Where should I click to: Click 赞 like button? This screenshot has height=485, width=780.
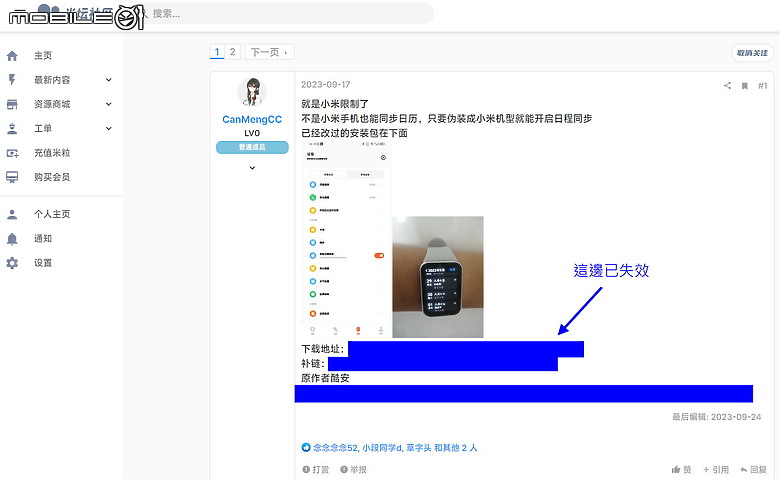pos(682,470)
